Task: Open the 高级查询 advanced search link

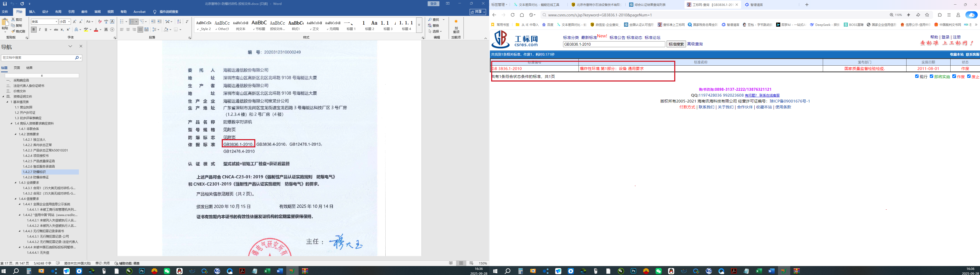Action: click(x=695, y=44)
